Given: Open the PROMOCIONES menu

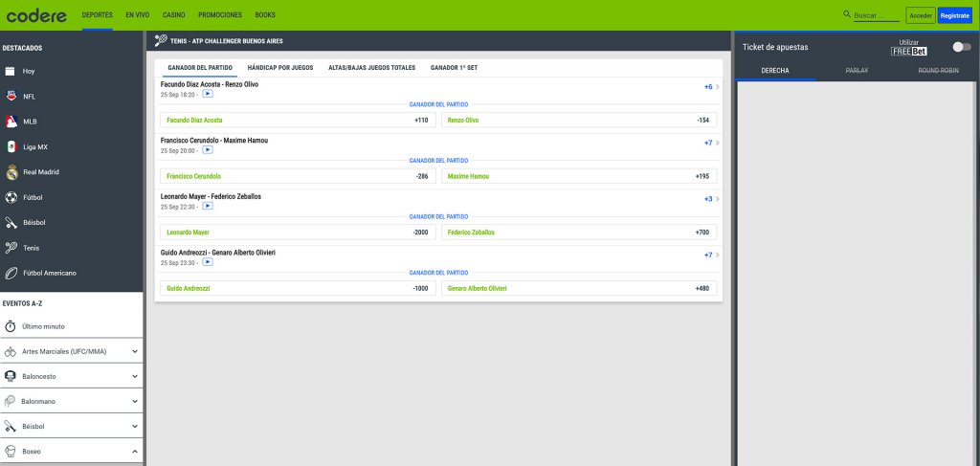Looking at the screenshot, I should [x=220, y=15].
